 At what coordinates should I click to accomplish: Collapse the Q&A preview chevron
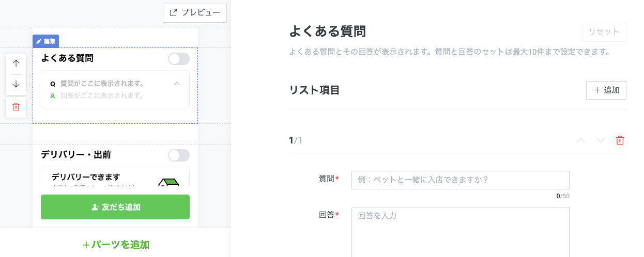177,83
